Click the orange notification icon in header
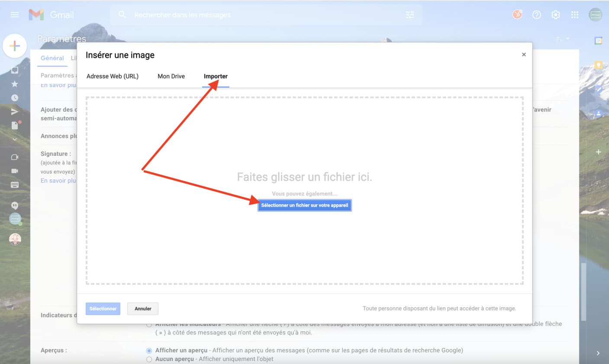Image resolution: width=609 pixels, height=364 pixels. (x=517, y=15)
